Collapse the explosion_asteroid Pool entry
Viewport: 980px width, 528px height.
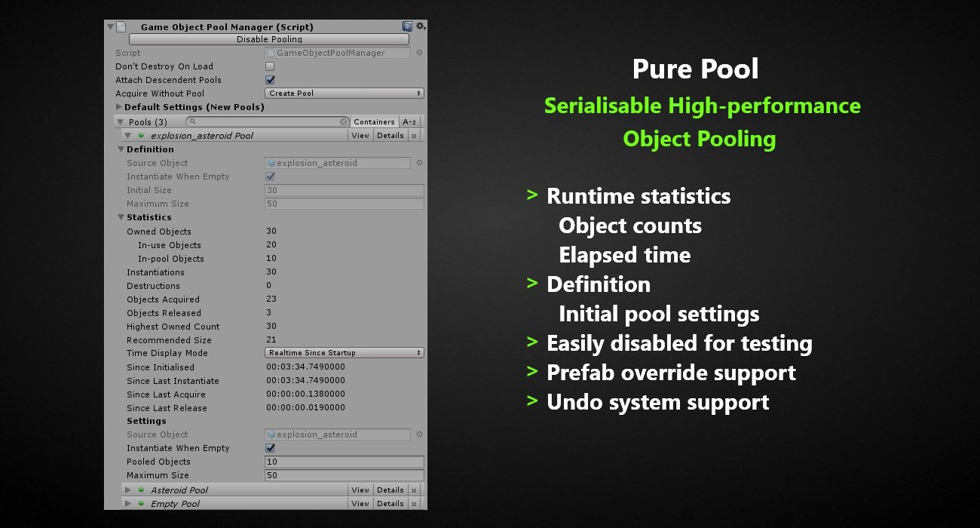click(x=128, y=136)
